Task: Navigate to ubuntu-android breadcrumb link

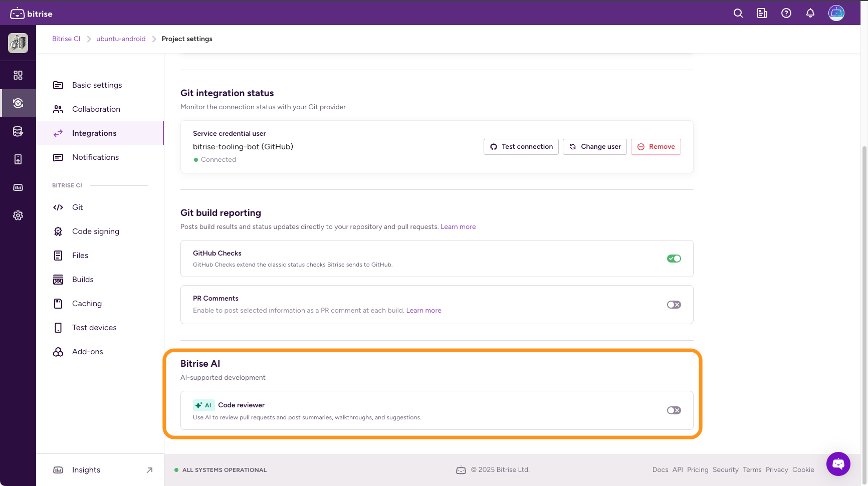Action: click(x=121, y=39)
